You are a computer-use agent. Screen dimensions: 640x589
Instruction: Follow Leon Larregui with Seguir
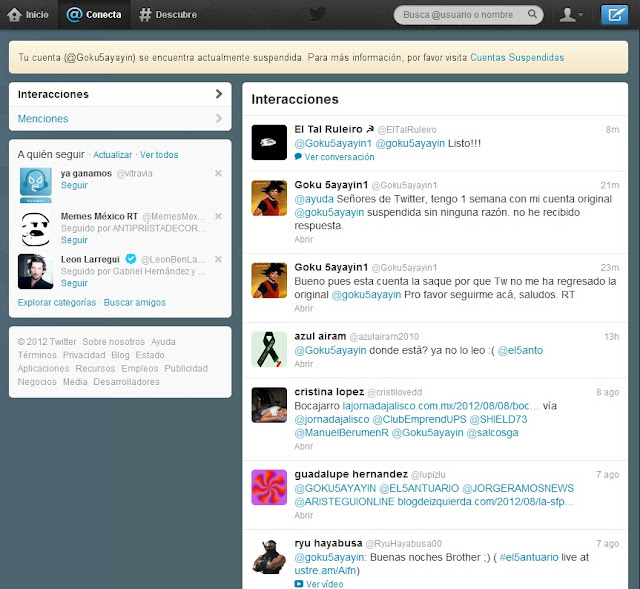[x=74, y=283]
